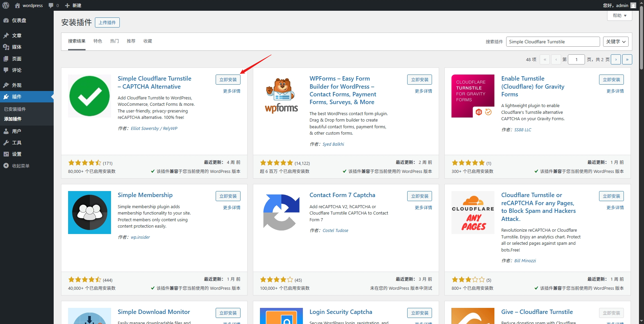The width and height of the screenshot is (644, 324).
Task: Click the Simple Cloudflare Turnstile green checkmark thumbnail
Action: [90, 96]
